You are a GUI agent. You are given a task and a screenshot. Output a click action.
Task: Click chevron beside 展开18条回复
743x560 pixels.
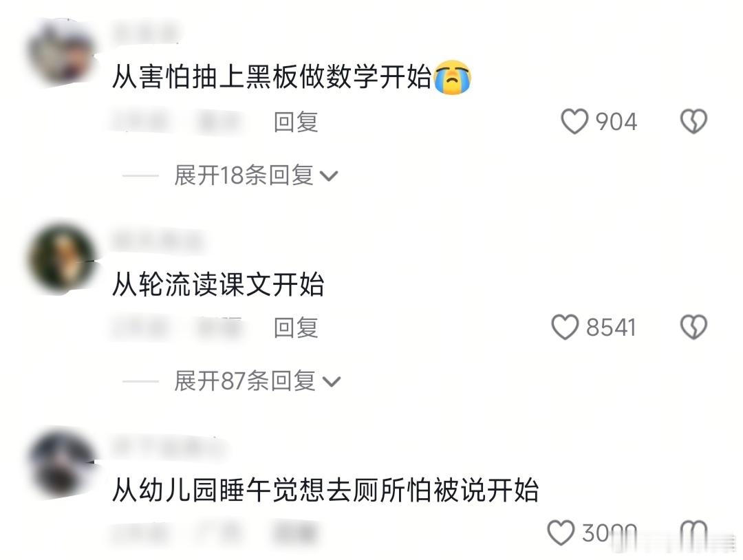coord(329,177)
